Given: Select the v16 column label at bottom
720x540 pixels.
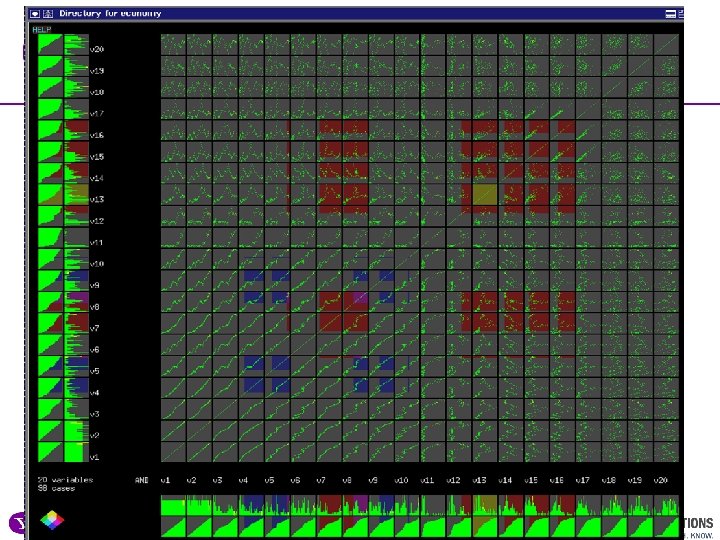Looking at the screenshot, I should pyautogui.click(x=556, y=480).
